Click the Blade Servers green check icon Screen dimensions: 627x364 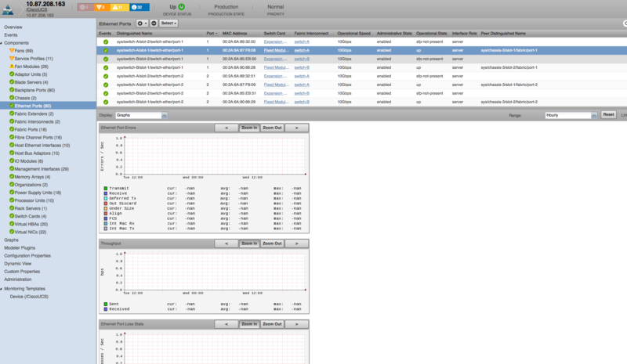12,82
